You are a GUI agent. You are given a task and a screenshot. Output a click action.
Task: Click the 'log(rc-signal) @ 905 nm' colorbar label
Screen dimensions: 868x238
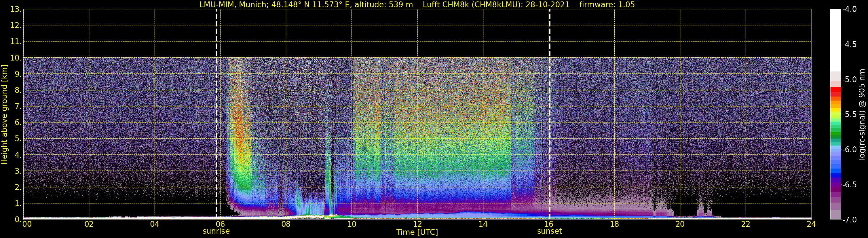(862, 114)
